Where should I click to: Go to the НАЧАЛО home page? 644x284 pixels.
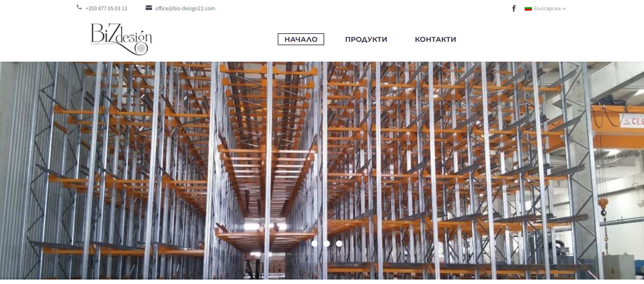[x=301, y=39]
